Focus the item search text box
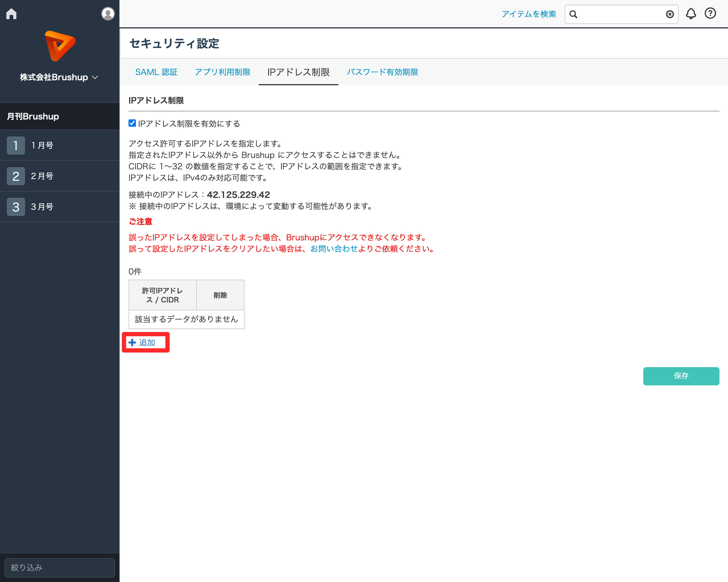Screen dimensions: 728x582 pos(621,14)
